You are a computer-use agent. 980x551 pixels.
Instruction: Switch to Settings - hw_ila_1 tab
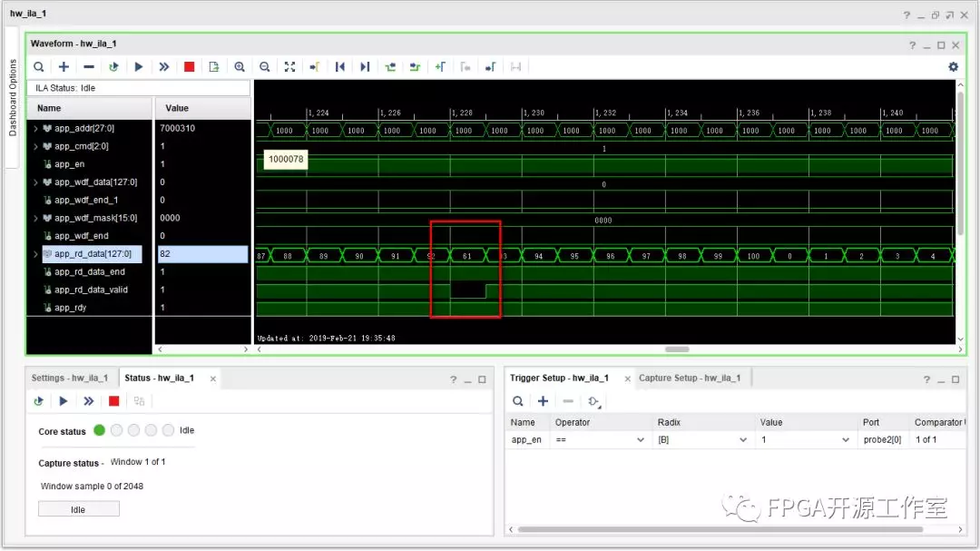click(70, 378)
